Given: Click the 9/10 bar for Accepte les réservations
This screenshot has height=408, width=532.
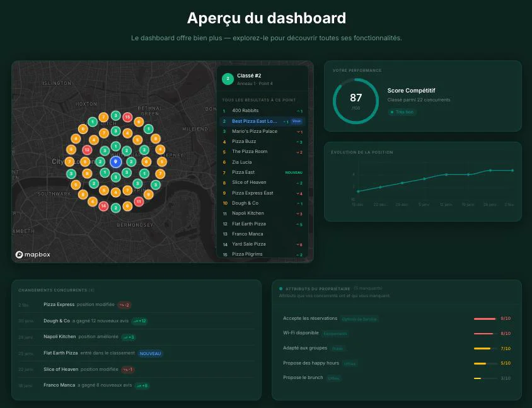Looking at the screenshot, I should 485,318.
